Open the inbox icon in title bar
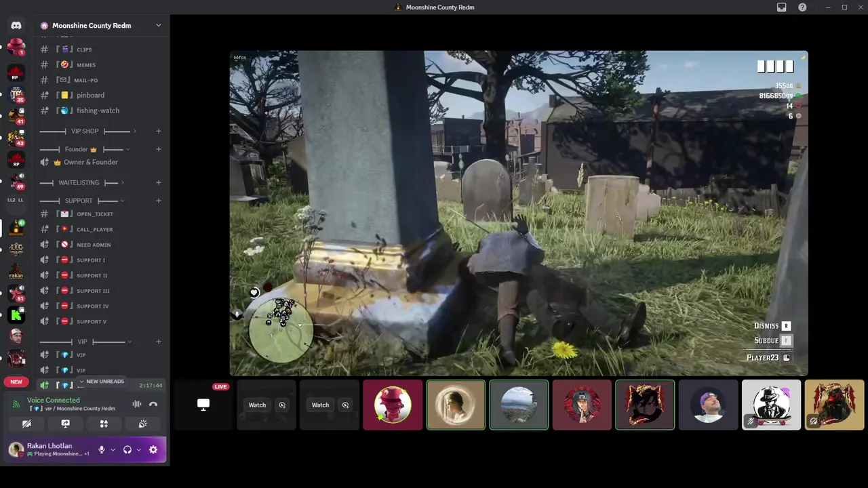Viewport: 868px width, 488px height. [782, 7]
